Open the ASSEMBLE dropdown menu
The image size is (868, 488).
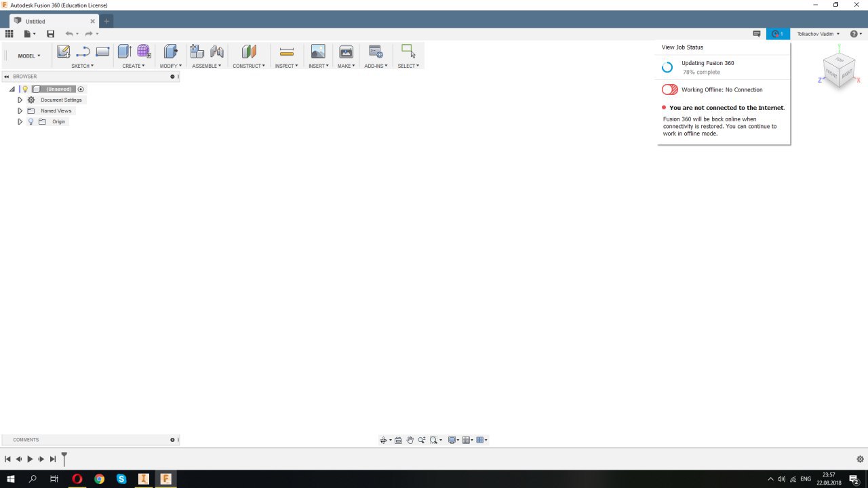click(x=207, y=66)
